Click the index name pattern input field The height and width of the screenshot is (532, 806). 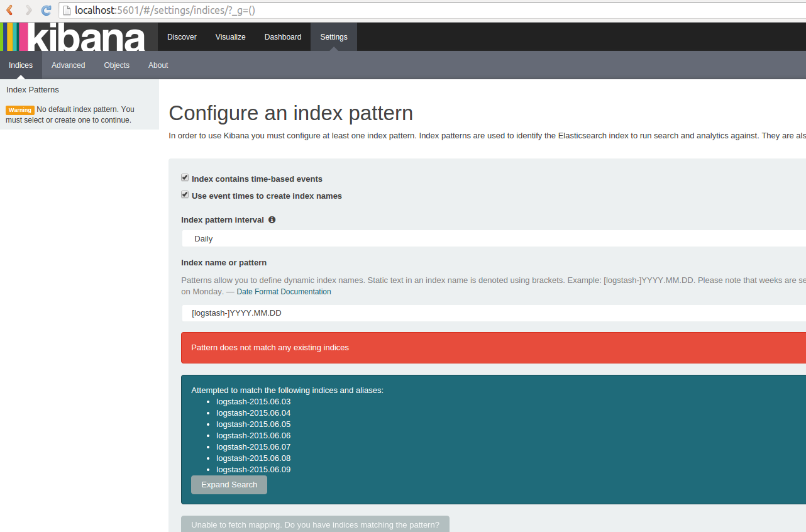coord(494,313)
